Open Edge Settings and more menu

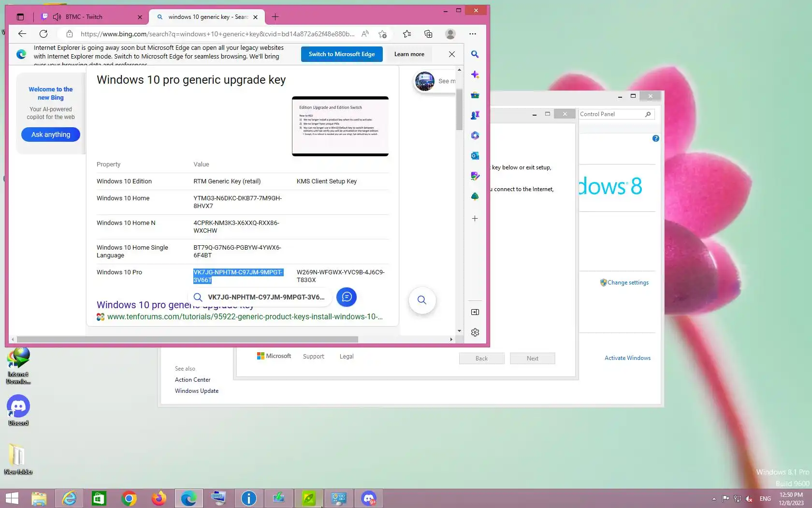tap(473, 34)
